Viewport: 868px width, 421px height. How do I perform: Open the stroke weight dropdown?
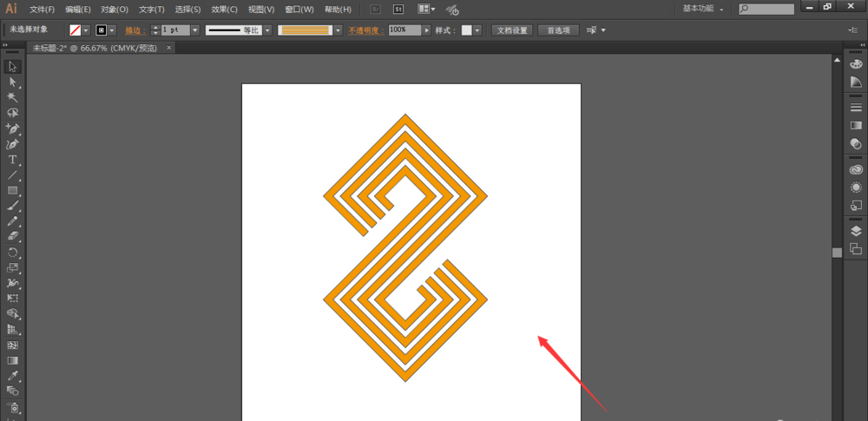194,30
